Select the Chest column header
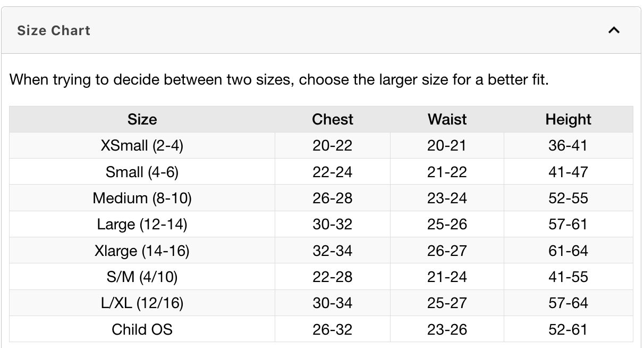The height and width of the screenshot is (348, 644). click(333, 119)
